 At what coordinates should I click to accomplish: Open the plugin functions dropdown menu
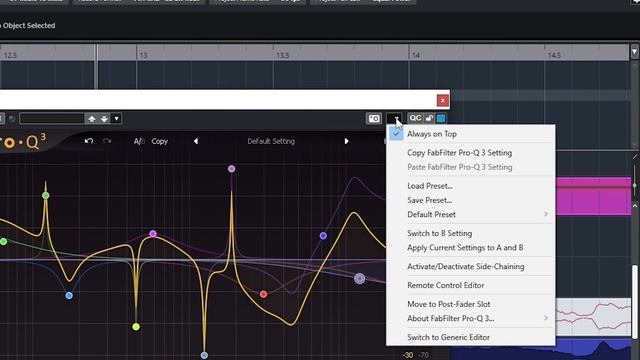394,118
